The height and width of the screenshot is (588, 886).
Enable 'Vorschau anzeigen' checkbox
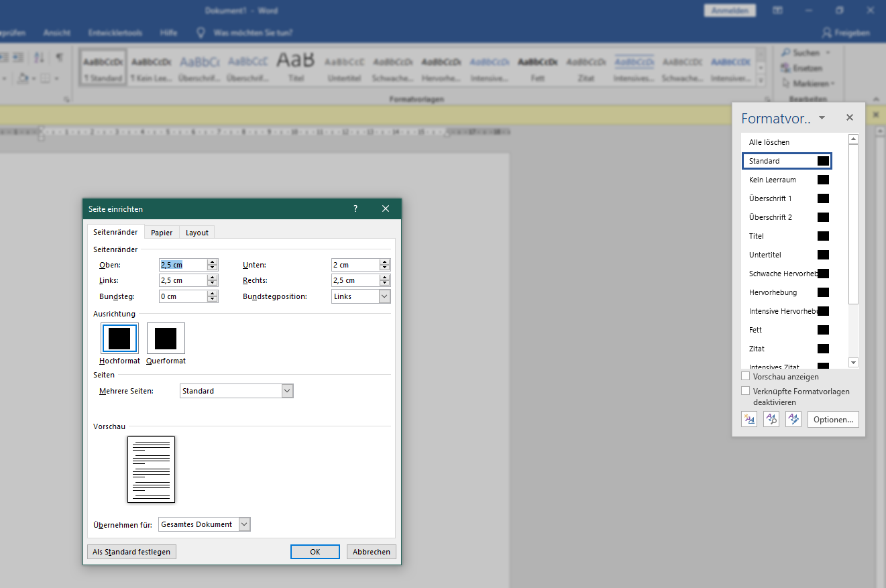(x=745, y=376)
